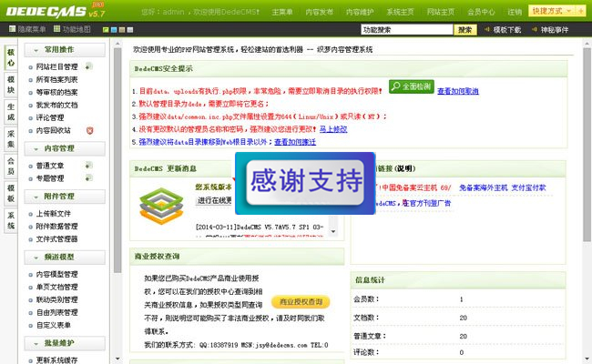
Task: Click the add icon beside 普通文章
Action: click(88, 166)
